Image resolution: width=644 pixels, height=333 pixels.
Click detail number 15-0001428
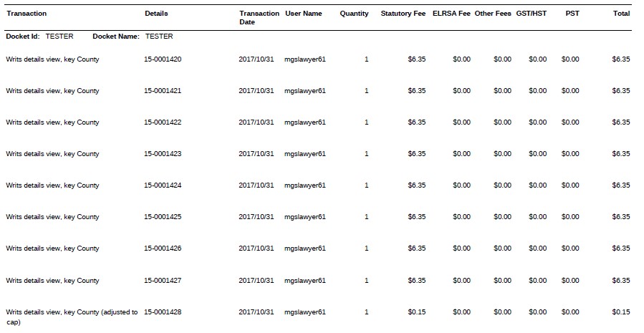point(163,312)
